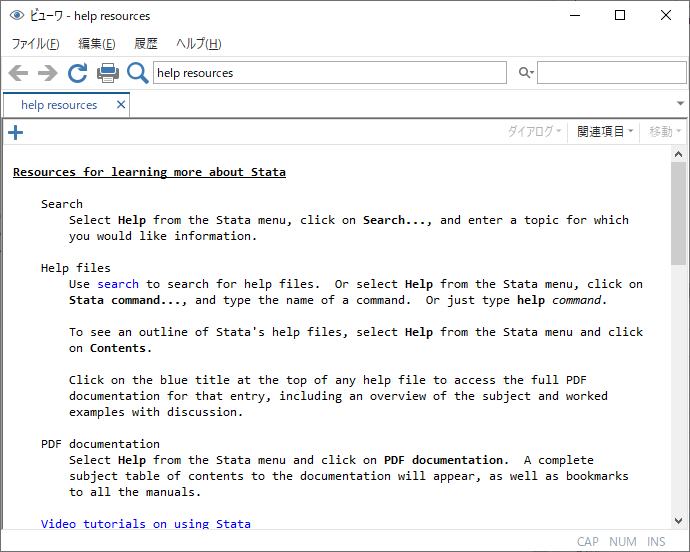Click the blue plus icon

[15, 132]
